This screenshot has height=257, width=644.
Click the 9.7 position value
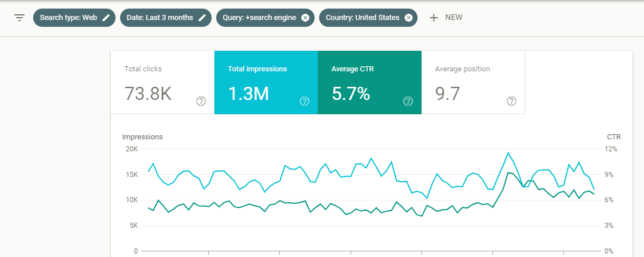tap(447, 94)
